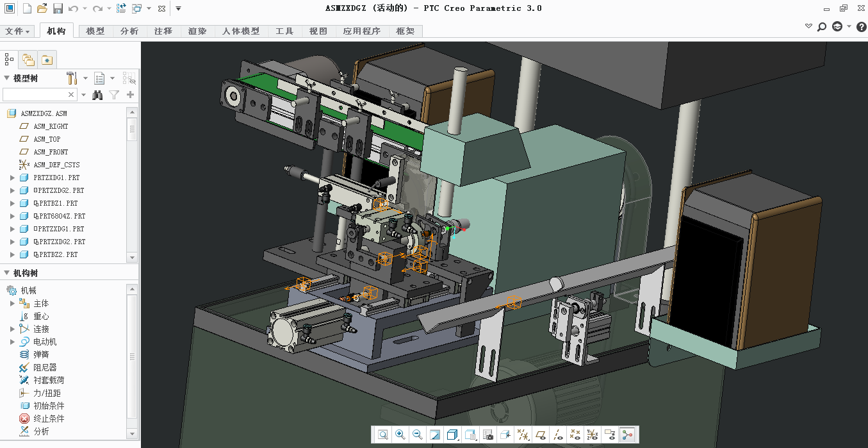Screen dimensions: 868x448
Task: Open the favorites navigator tab
Action: [x=47, y=60]
